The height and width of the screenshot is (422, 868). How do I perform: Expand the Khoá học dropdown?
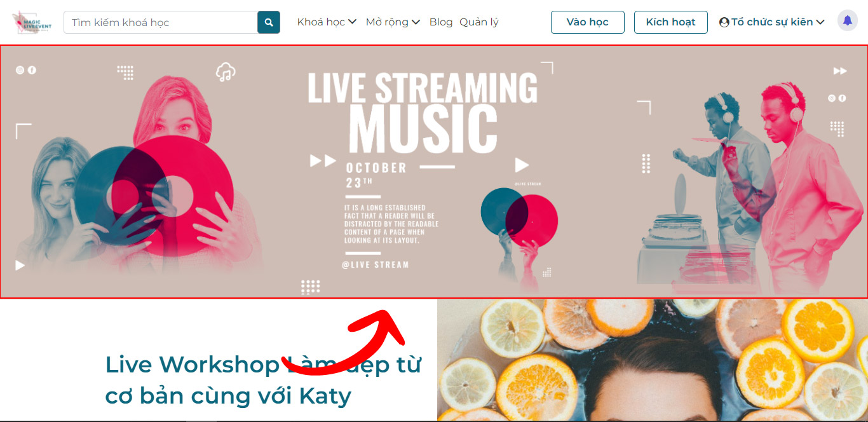click(x=327, y=22)
